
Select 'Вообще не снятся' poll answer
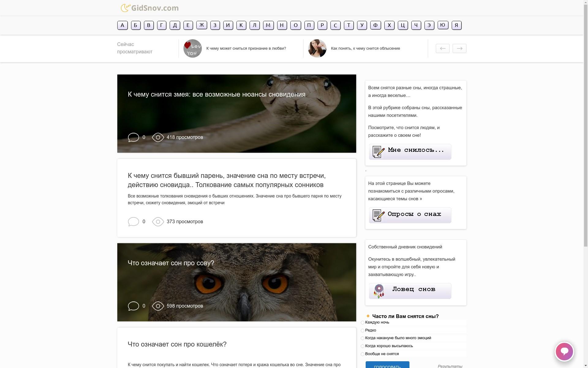pos(362,354)
